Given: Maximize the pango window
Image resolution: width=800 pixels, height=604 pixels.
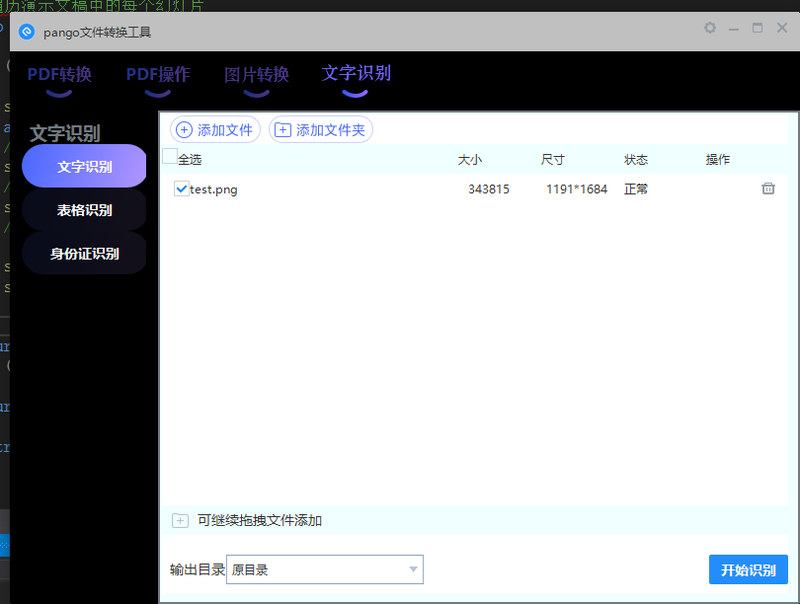Looking at the screenshot, I should point(758,28).
